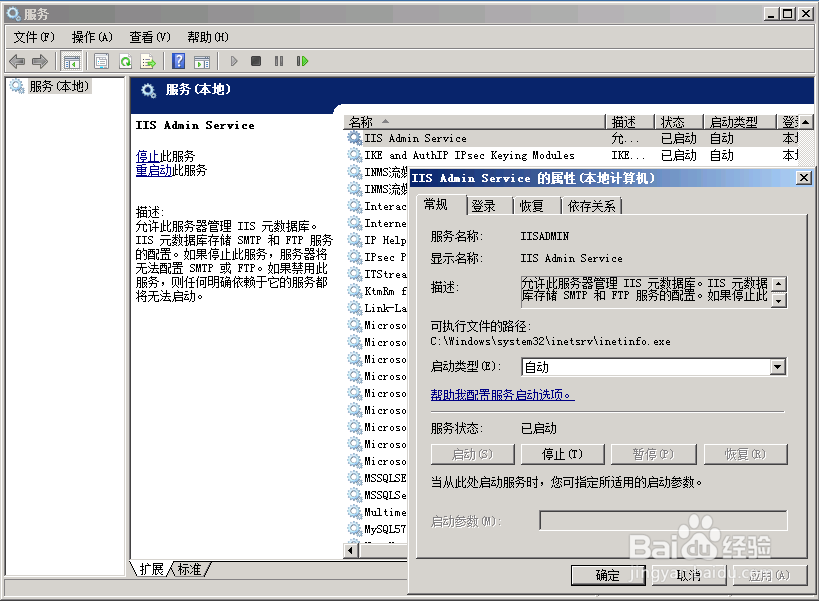This screenshot has height=601, width=819.
Task: Click horizontal scrollbar left arrow in list
Action: (350, 550)
